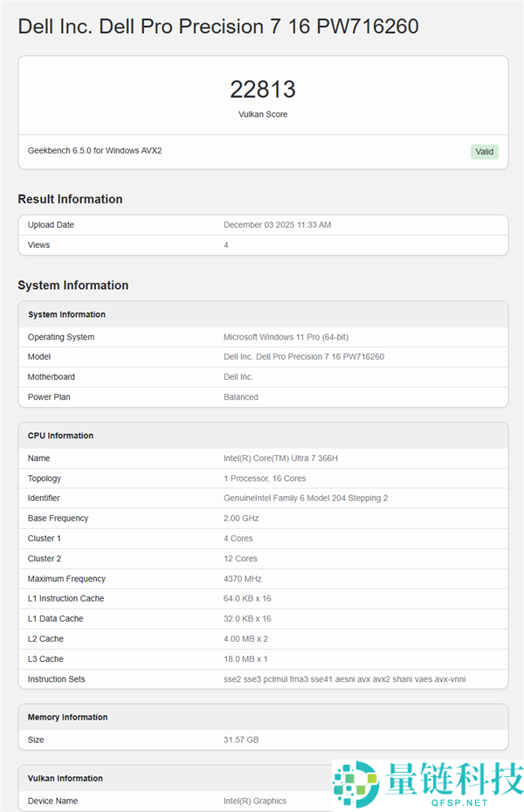This screenshot has width=524, height=812.
Task: Click the CPU Information table header
Action: [60, 436]
